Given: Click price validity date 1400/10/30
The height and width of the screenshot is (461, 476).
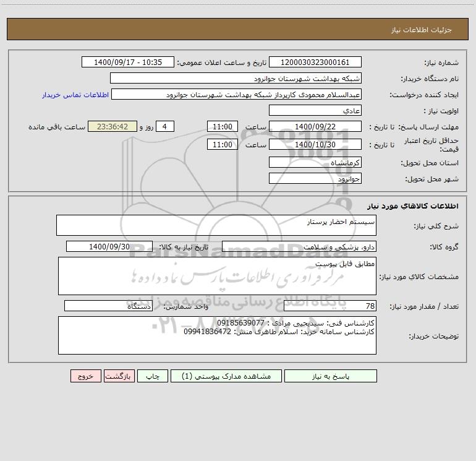Looking at the screenshot, I should 315,144.
